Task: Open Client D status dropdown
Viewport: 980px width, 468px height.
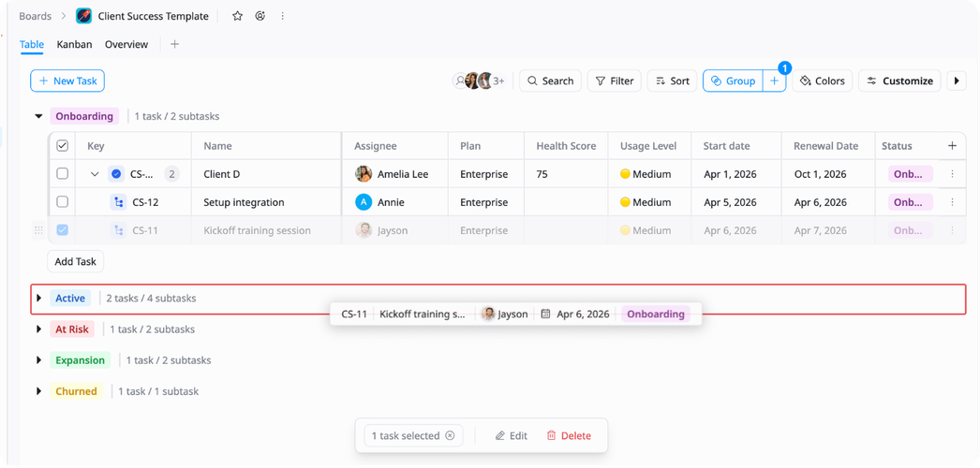Action: tap(910, 174)
